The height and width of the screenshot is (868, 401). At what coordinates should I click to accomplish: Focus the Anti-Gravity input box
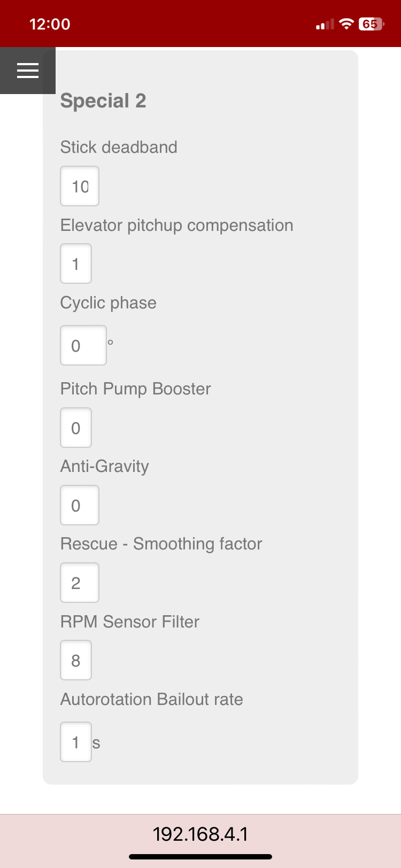(80, 505)
